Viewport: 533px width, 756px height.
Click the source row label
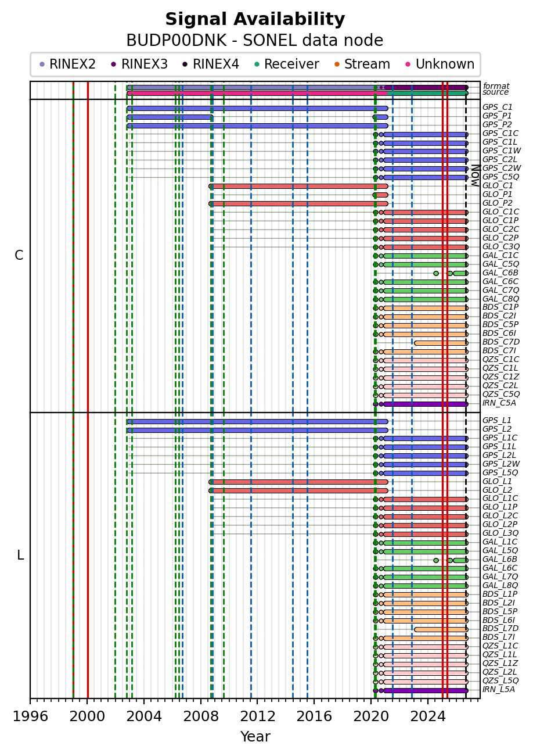[x=495, y=92]
